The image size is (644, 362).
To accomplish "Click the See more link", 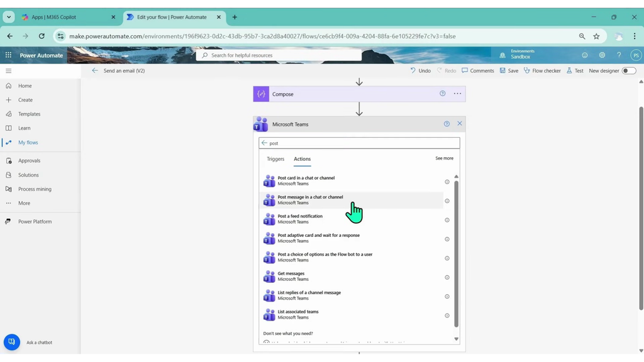I will click(444, 158).
